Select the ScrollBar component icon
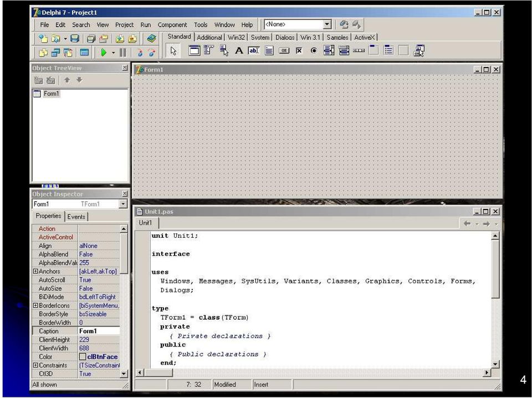This screenshot has width=532, height=398. coord(359,50)
